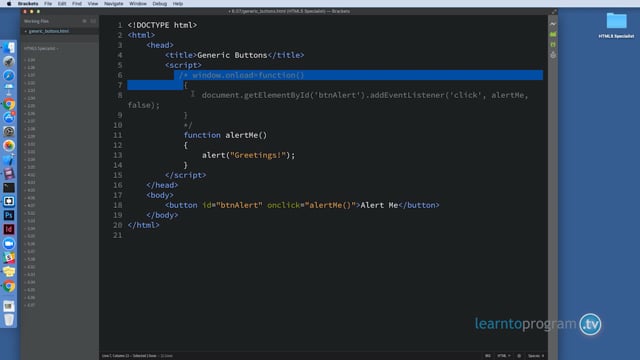
Task: Toggle INS insert mode in status bar
Action: [x=488, y=356]
